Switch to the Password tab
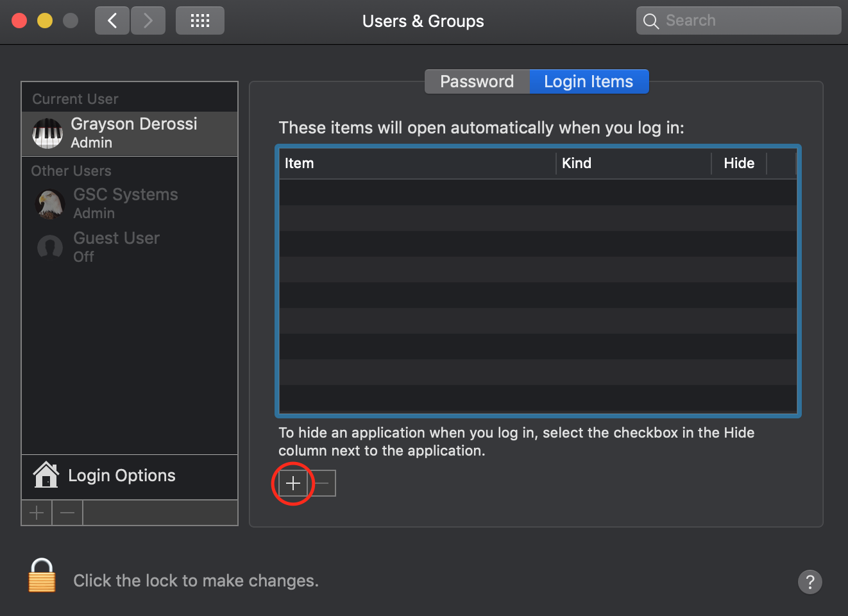The width and height of the screenshot is (848, 616). [477, 81]
